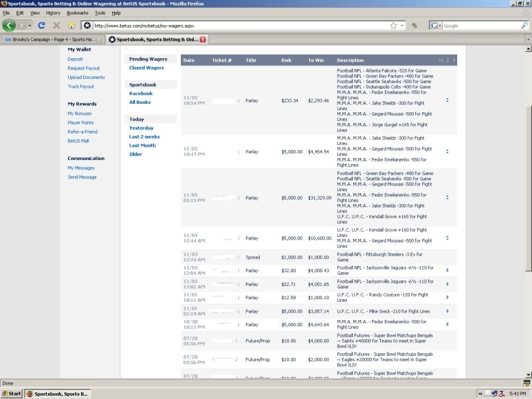Click the status bar icon at far right
This screenshot has width=532, height=399.
point(527,383)
